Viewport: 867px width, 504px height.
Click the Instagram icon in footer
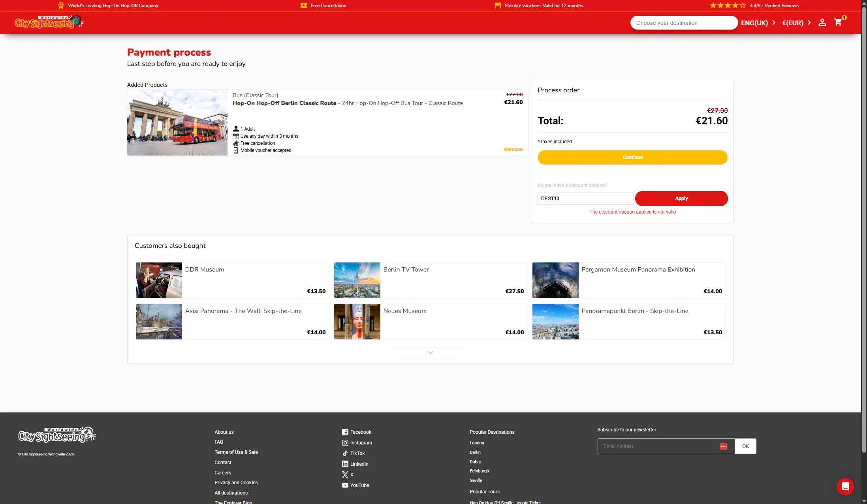pyautogui.click(x=345, y=443)
